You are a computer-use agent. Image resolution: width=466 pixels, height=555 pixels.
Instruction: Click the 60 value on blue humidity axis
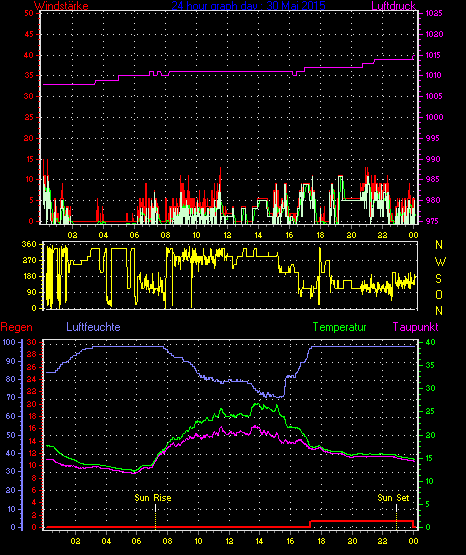[x=11, y=416]
